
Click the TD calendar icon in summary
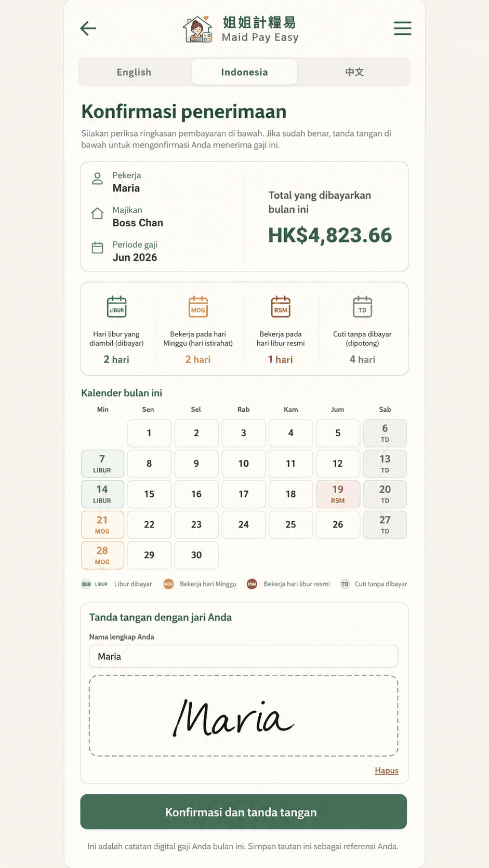click(x=362, y=306)
